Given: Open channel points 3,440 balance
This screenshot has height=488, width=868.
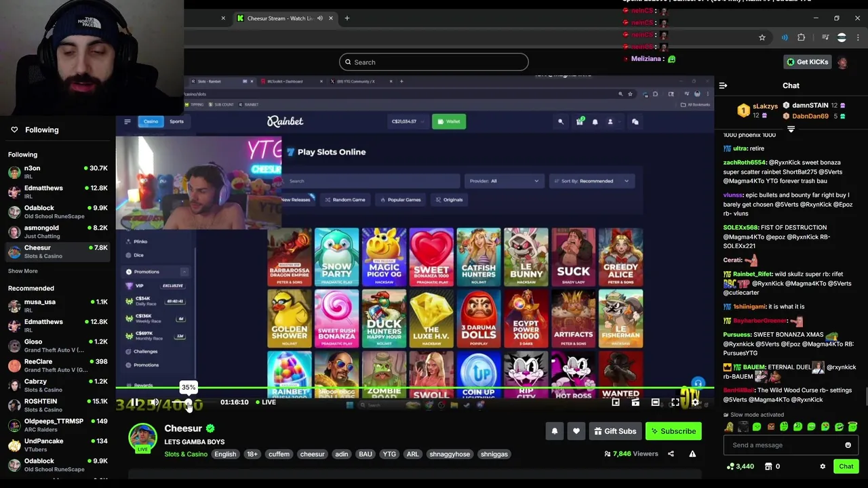Looking at the screenshot, I should [x=740, y=466].
